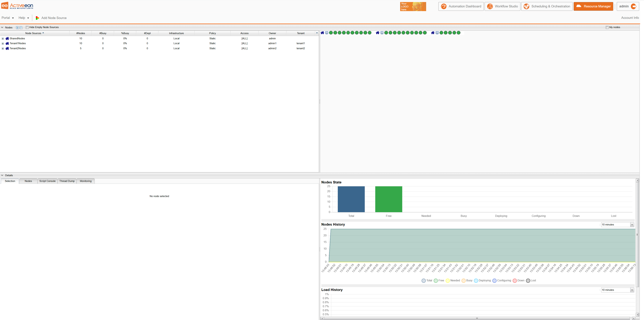Expand the Tenant1Nodes tree row
Viewport: 644px width, 320px height.
pos(3,44)
